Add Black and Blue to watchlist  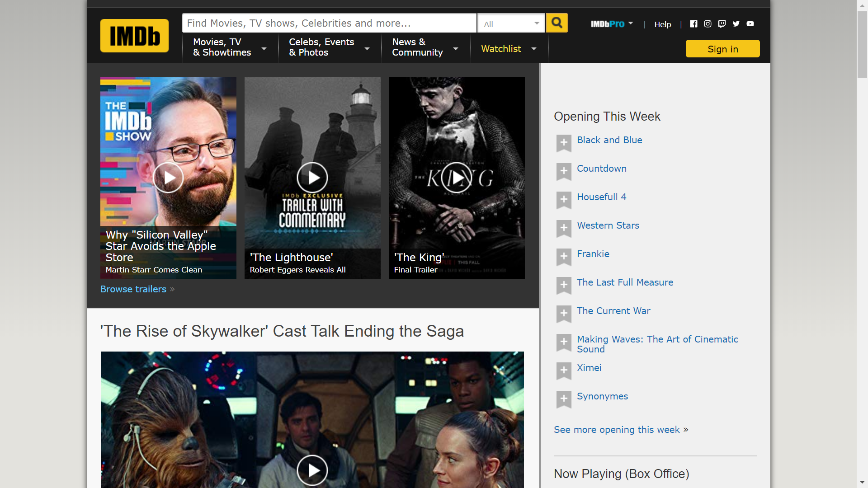coord(564,143)
